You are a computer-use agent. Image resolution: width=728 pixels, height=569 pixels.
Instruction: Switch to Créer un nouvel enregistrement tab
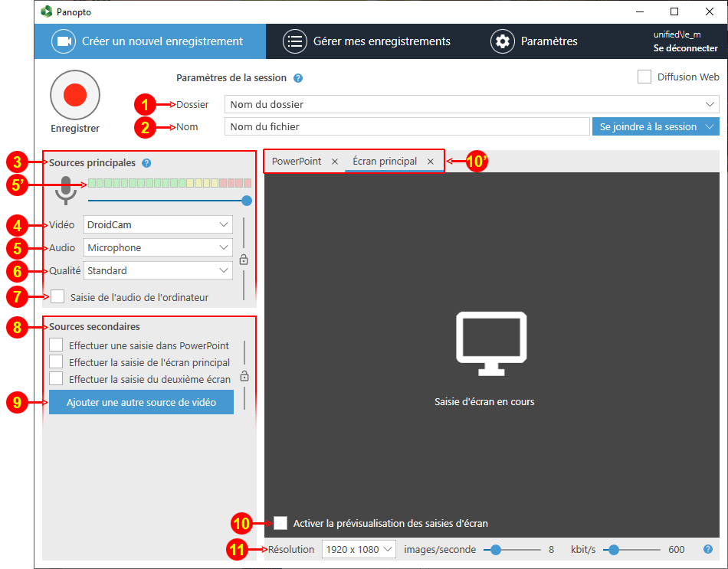(150, 41)
